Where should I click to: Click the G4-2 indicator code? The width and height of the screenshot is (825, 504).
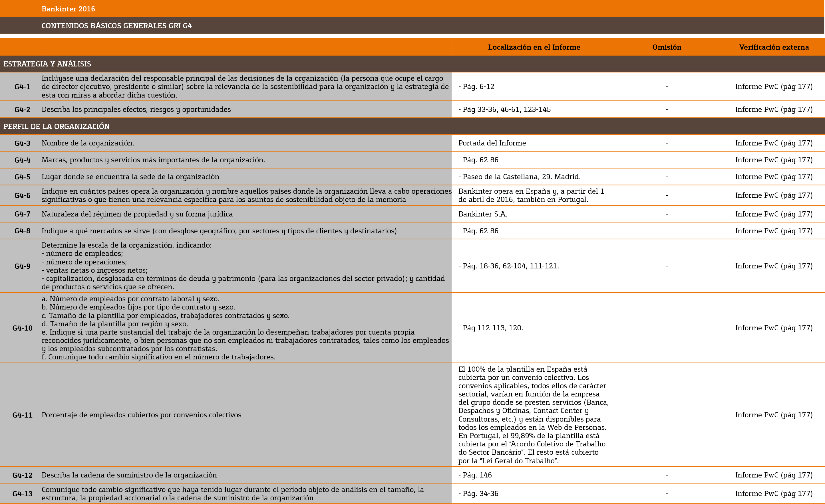[23, 110]
